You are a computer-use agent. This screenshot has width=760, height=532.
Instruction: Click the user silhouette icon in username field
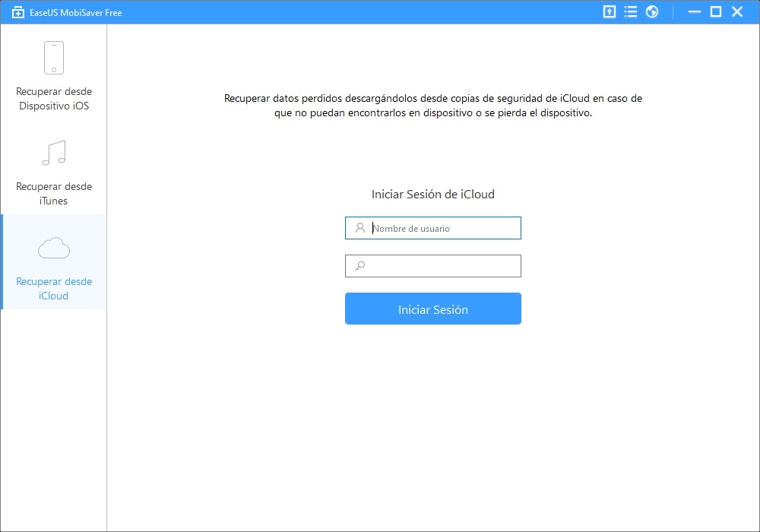[360, 228]
